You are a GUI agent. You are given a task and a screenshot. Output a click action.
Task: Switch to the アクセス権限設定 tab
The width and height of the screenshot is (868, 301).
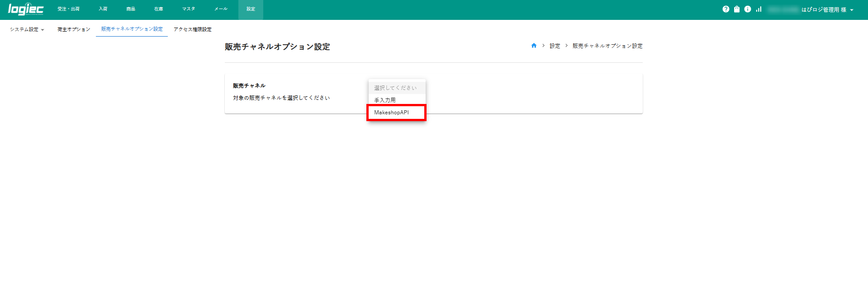pos(192,29)
